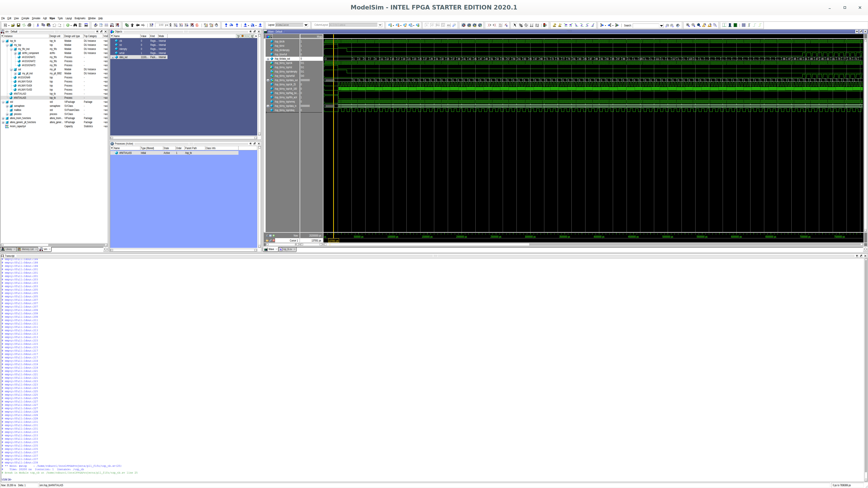
Task: Open the Search field dropdown arrow
Action: coord(661,26)
